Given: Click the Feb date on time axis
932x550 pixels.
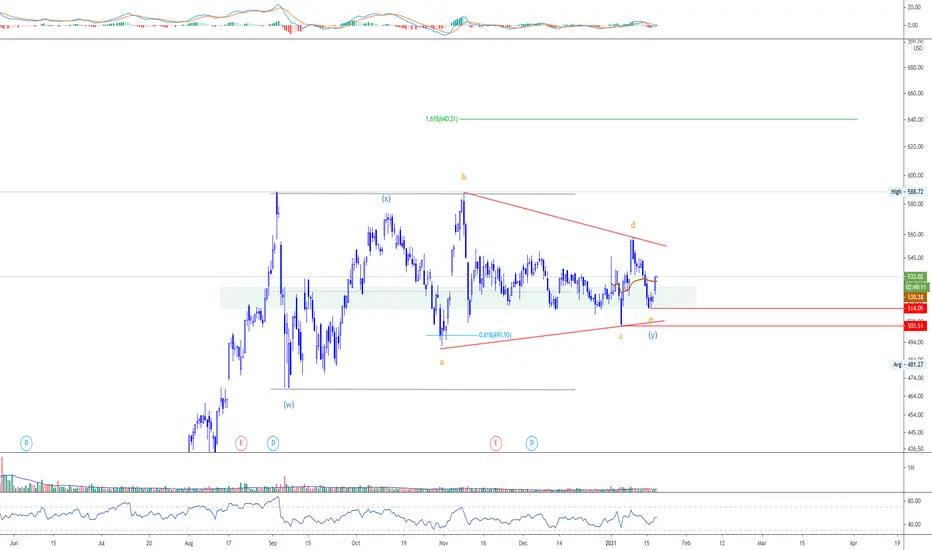Looking at the screenshot, I should click(x=686, y=543).
